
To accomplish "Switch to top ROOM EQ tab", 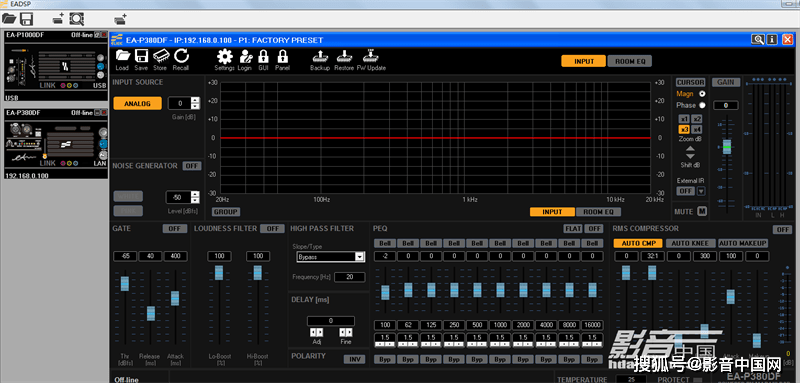I will [630, 61].
